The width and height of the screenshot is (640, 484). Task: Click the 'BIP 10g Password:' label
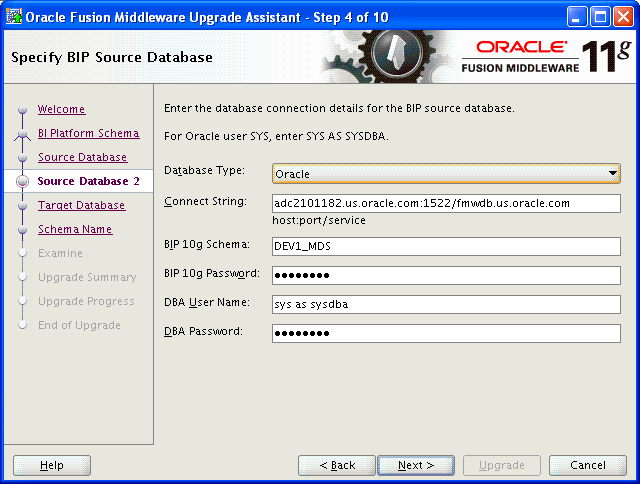(x=212, y=273)
